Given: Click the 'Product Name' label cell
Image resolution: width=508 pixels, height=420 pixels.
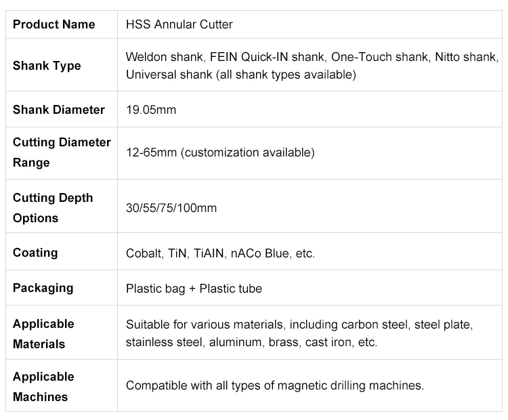Looking at the screenshot, I should [54, 24].
